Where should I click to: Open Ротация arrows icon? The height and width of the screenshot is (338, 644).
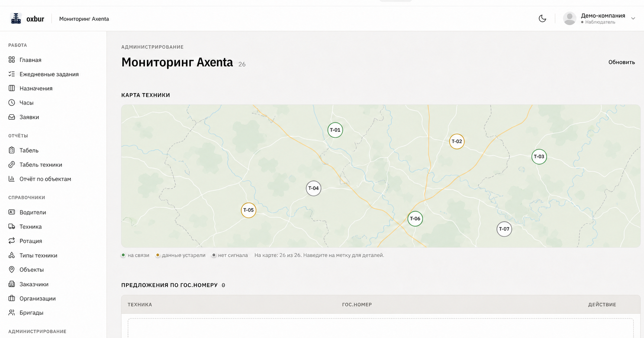[x=12, y=241]
